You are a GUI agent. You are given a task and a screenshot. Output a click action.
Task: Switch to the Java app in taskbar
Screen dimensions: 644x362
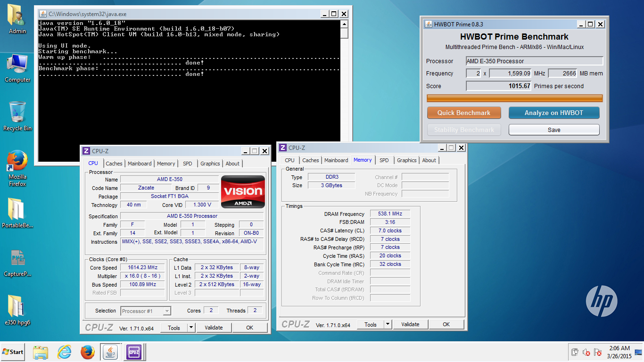(x=110, y=352)
